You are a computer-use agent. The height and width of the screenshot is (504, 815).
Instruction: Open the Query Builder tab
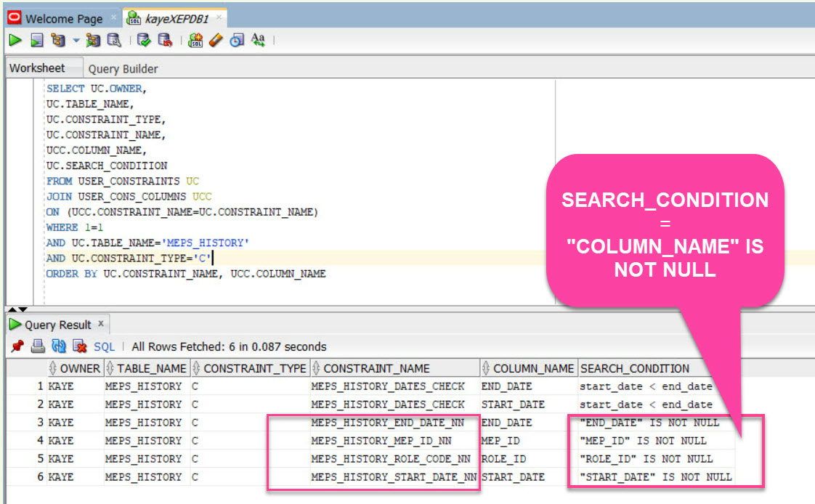point(123,68)
